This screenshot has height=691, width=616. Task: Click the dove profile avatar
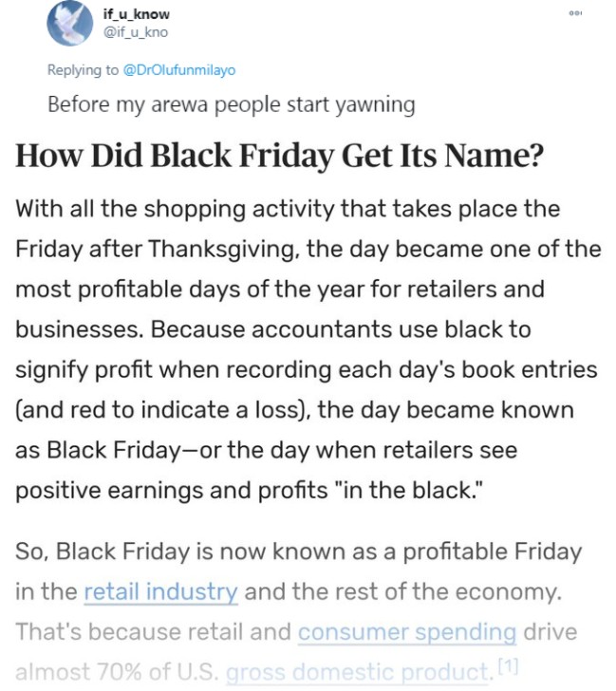69,23
